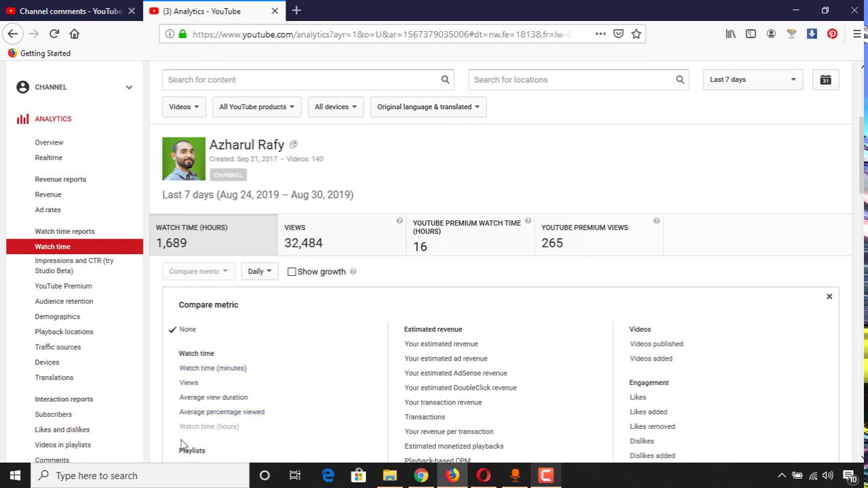
Task: Go to the browser Home page
Action: pos(75,34)
